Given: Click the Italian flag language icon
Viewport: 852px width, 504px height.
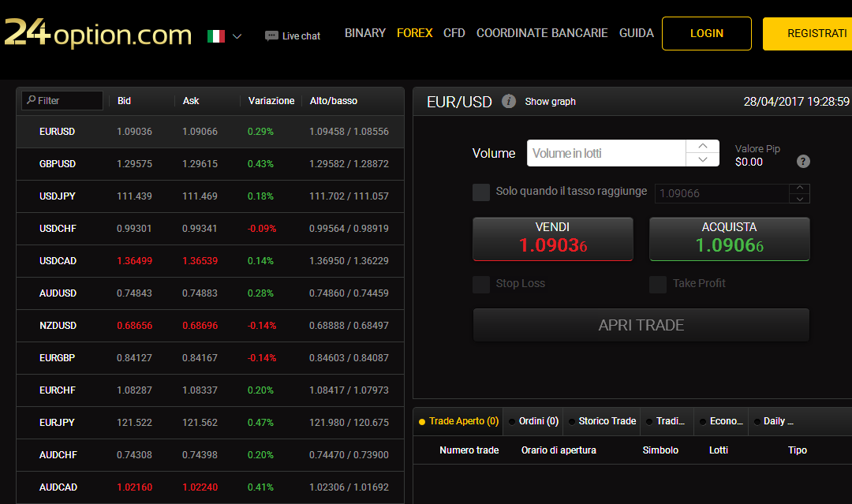Looking at the screenshot, I should point(215,36).
